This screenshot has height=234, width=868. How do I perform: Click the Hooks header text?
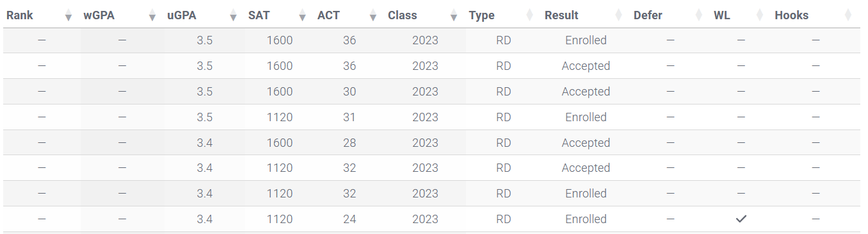pos(791,15)
